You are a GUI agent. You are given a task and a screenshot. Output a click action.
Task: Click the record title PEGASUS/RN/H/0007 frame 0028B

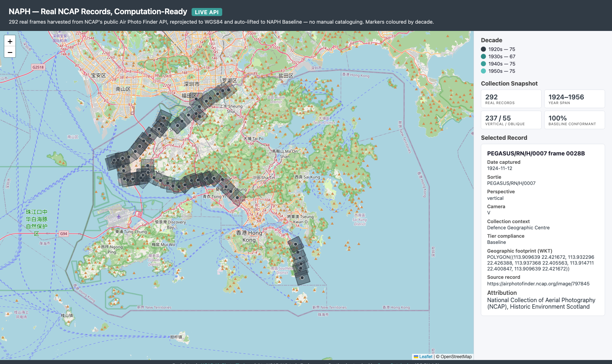(x=536, y=154)
